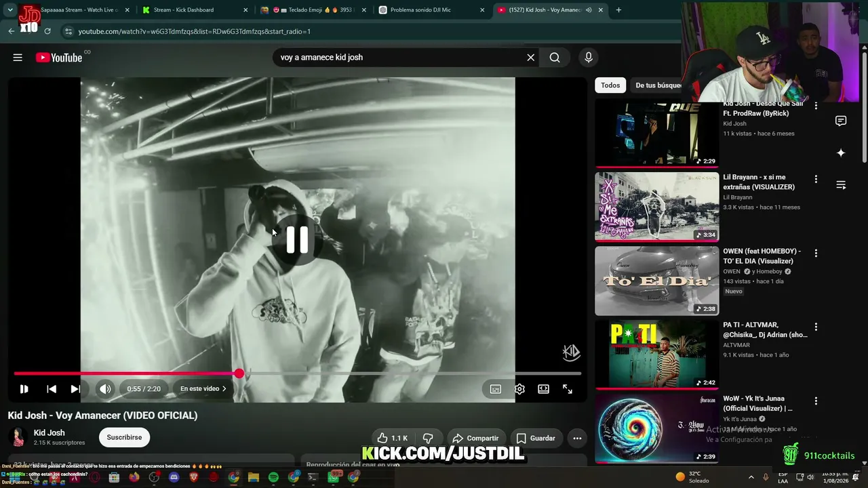The height and width of the screenshot is (488, 868).
Task: Pause the video from the player bar
Action: [x=24, y=389]
